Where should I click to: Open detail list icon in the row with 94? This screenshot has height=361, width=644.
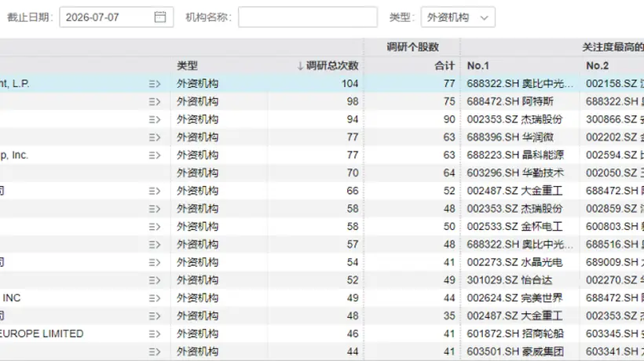[155, 119]
